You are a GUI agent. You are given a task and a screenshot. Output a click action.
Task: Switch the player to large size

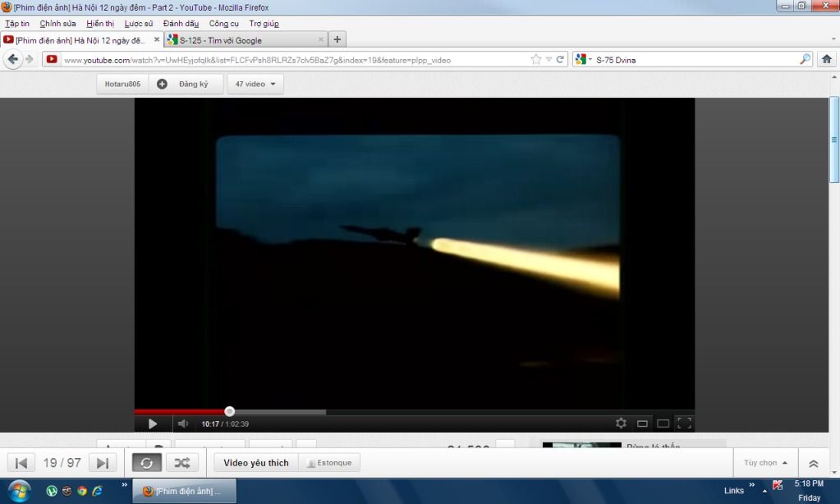tap(663, 424)
